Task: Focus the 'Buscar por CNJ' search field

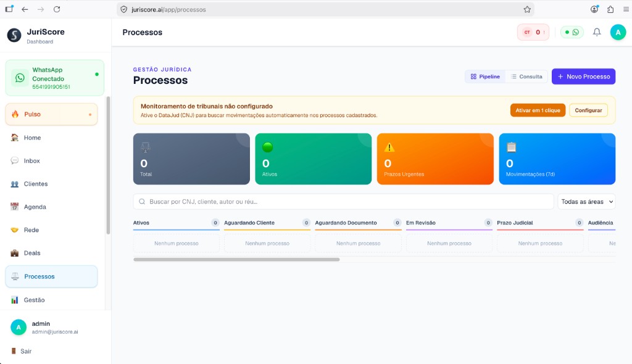Action: pos(343,202)
